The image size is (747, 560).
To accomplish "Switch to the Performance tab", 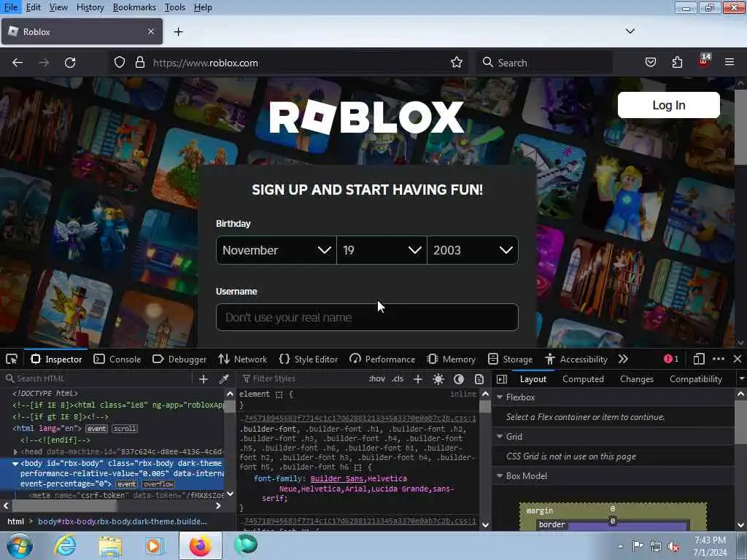I will [382, 359].
